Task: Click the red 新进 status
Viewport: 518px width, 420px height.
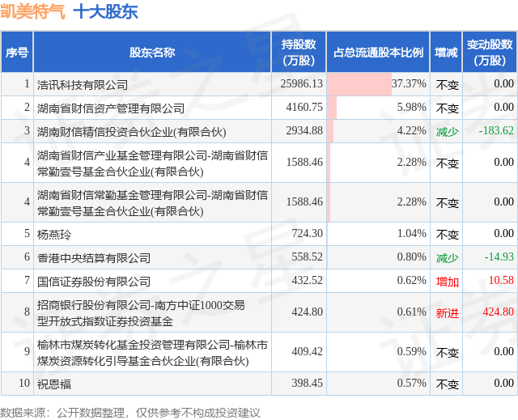Action: click(448, 313)
